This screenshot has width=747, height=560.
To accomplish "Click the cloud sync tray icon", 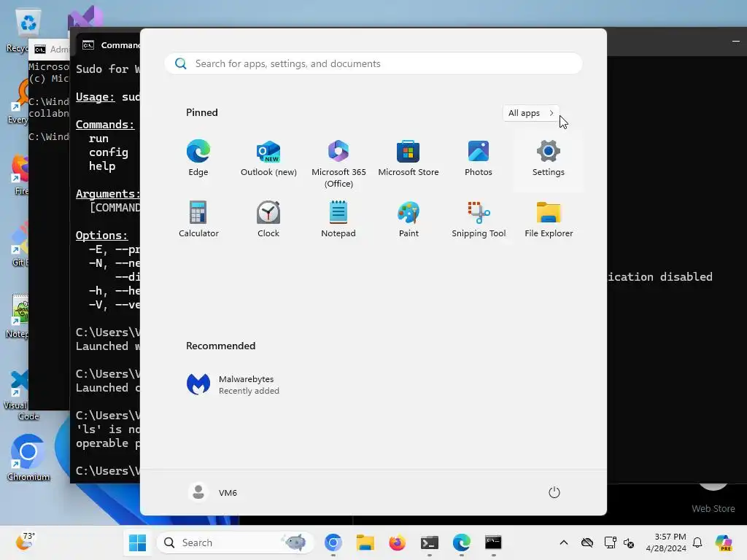I will [x=587, y=542].
